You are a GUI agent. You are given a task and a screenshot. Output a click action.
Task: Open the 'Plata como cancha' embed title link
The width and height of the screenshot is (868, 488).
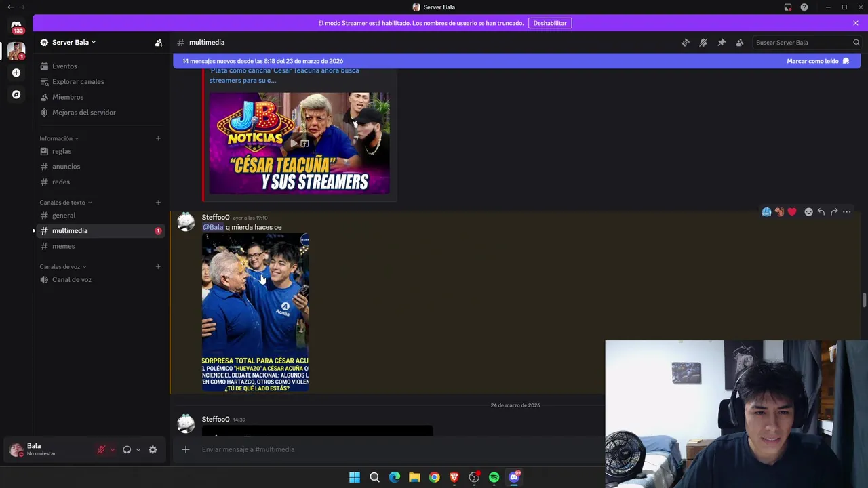(x=284, y=75)
